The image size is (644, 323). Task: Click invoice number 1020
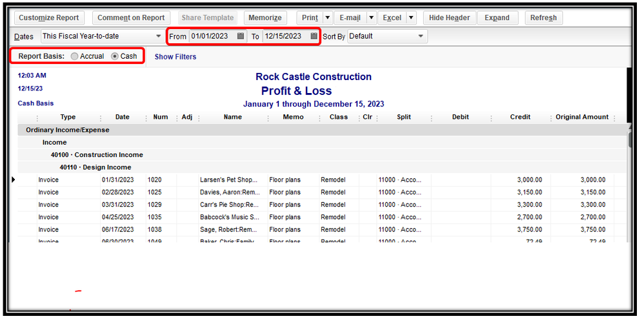[155, 180]
